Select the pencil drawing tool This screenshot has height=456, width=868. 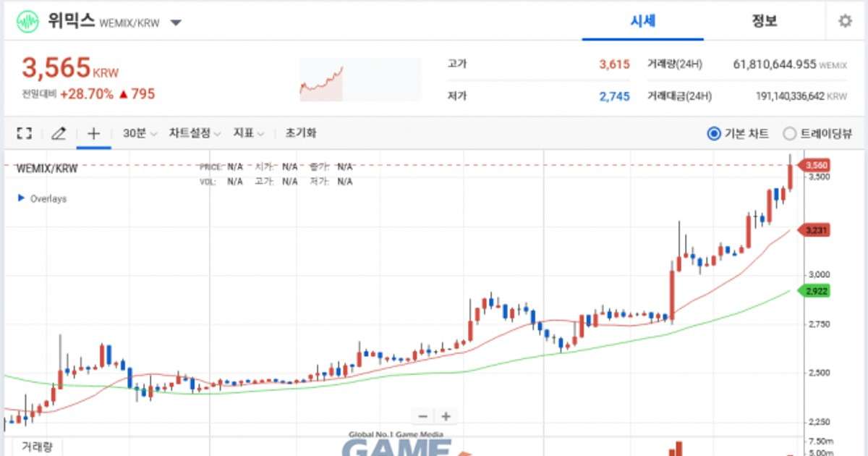pyautogui.click(x=59, y=133)
